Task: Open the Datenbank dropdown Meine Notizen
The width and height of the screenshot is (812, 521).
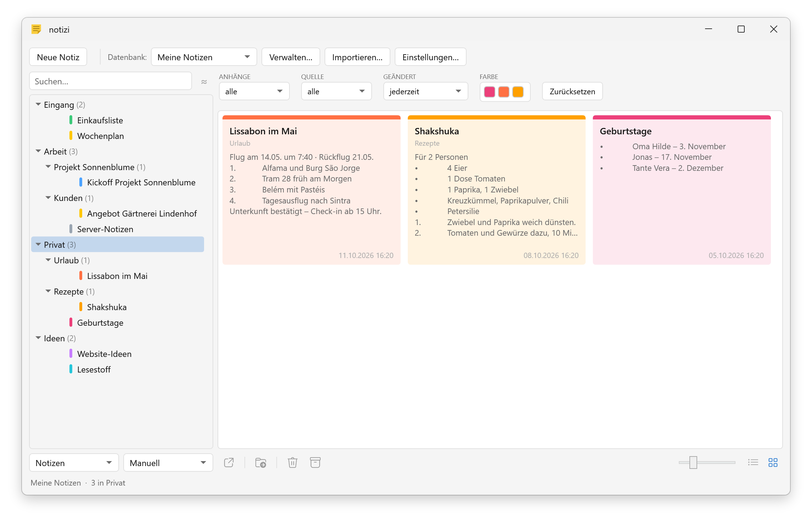Action: pyautogui.click(x=204, y=57)
